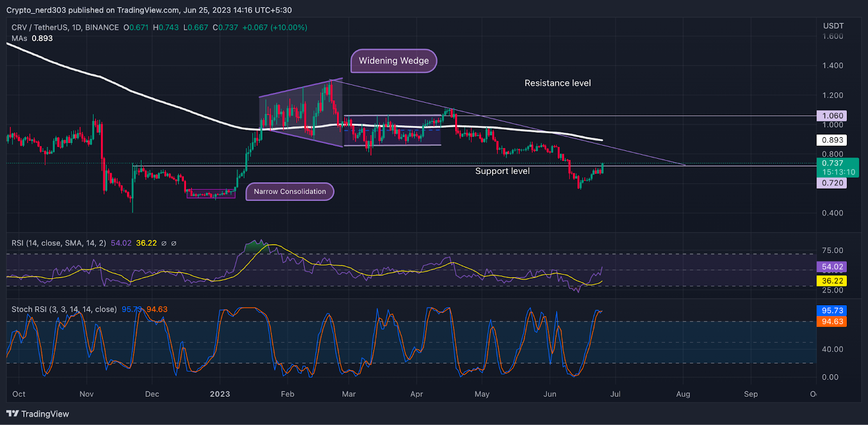Screen dimensions: 868x425
Task: Click the 75.00 RSI axis label
Action: (832, 250)
